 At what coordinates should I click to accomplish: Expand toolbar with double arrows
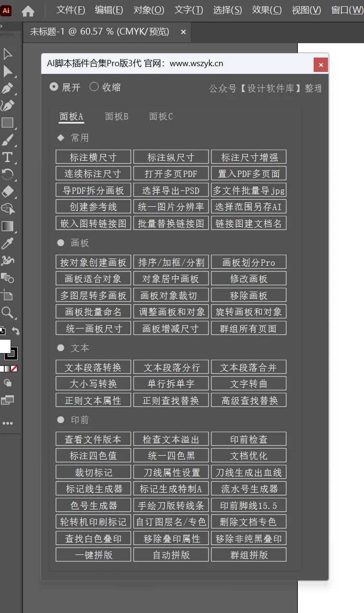(2, 26)
